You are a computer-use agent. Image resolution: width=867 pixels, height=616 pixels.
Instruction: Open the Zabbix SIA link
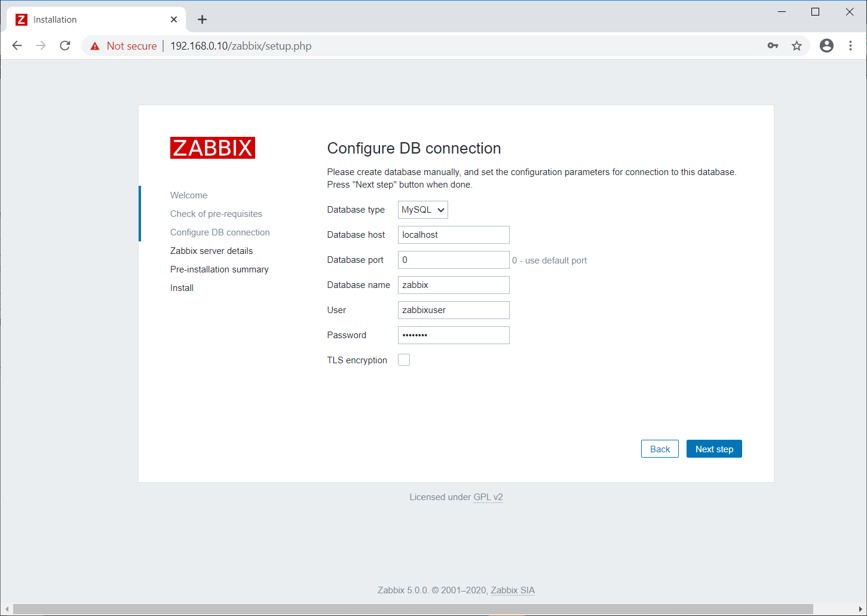click(x=513, y=590)
